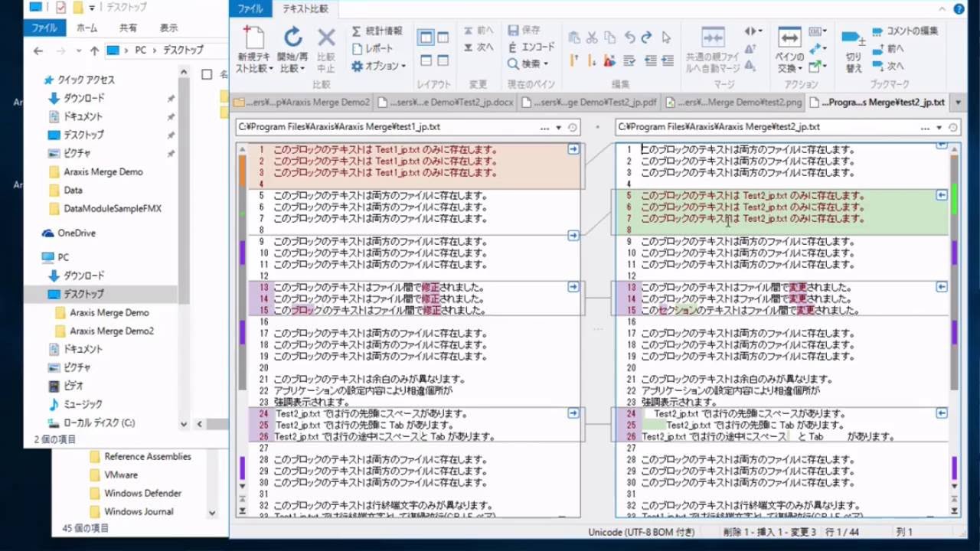
Task: Open the ファイル tab in Araxis Merge
Action: coord(250,9)
